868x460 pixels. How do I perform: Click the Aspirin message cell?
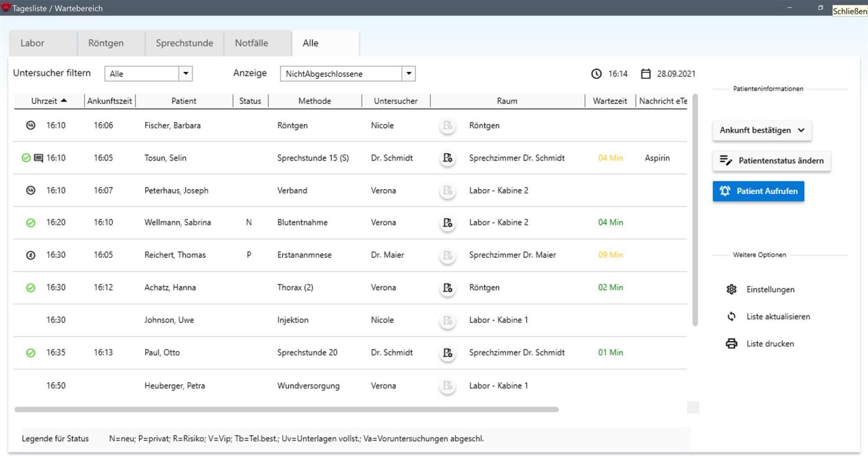(657, 158)
